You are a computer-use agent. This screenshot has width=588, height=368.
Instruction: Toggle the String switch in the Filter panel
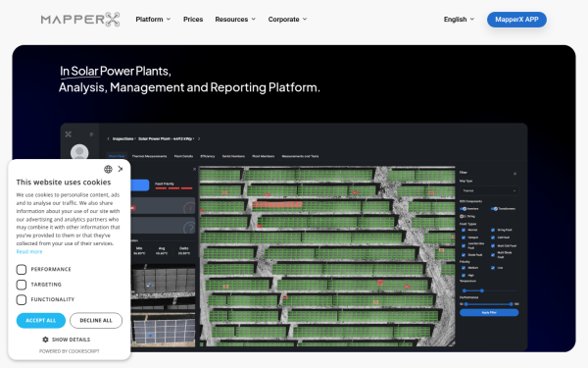(x=463, y=216)
